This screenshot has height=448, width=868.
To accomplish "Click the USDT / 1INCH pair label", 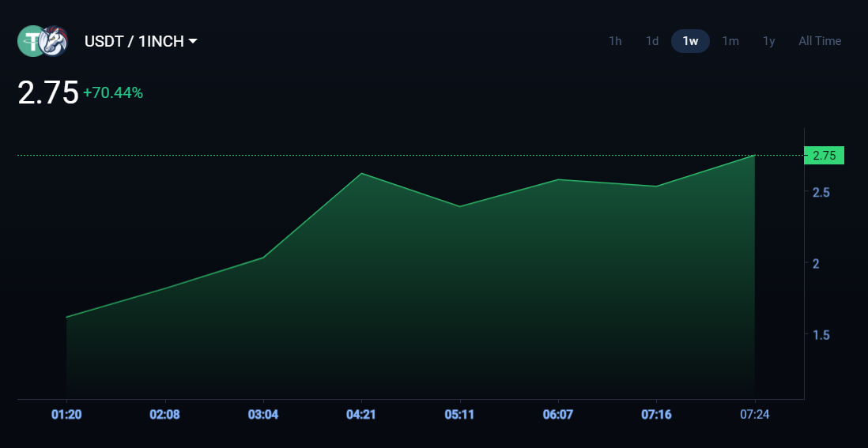I will (x=134, y=41).
